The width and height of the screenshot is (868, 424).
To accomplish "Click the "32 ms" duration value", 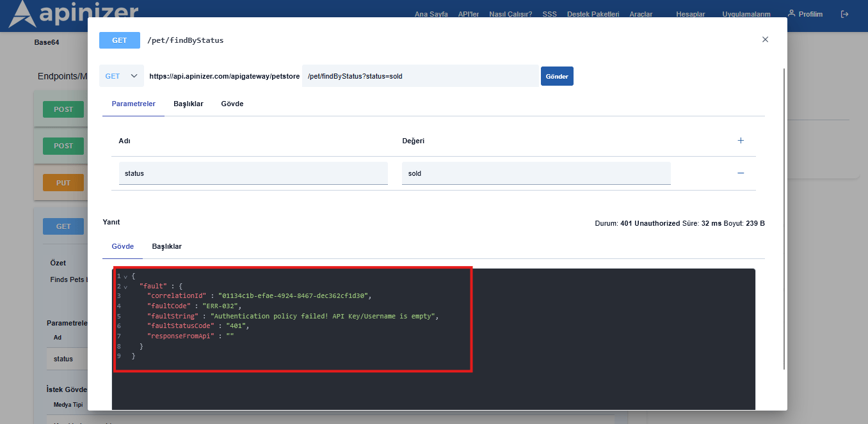I will (712, 223).
